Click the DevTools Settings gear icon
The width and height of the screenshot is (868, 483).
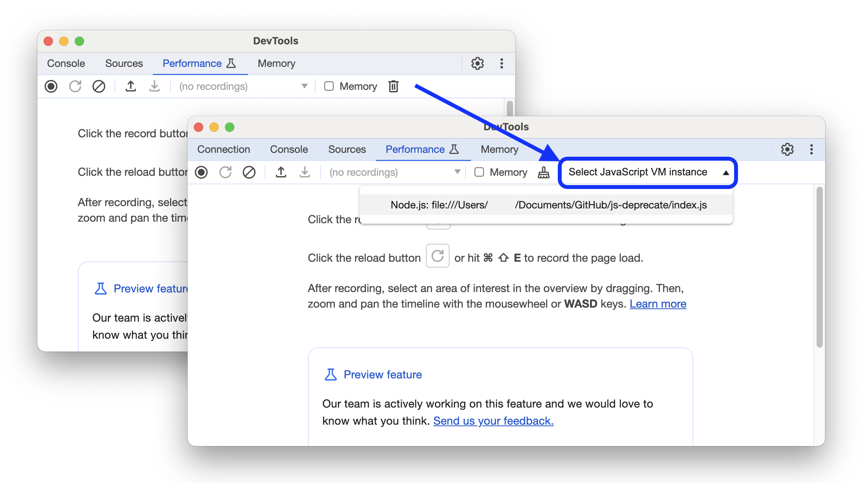point(786,150)
